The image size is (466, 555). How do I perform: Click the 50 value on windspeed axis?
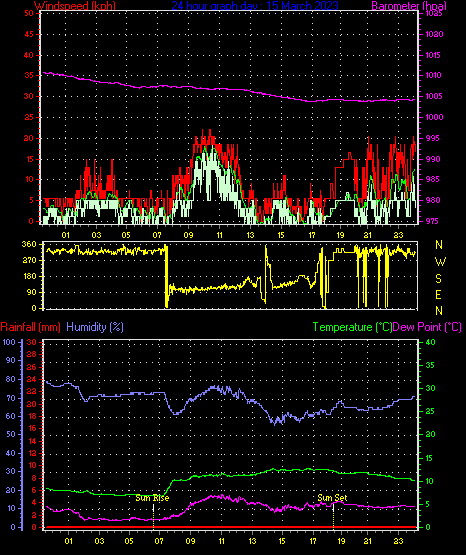point(29,13)
